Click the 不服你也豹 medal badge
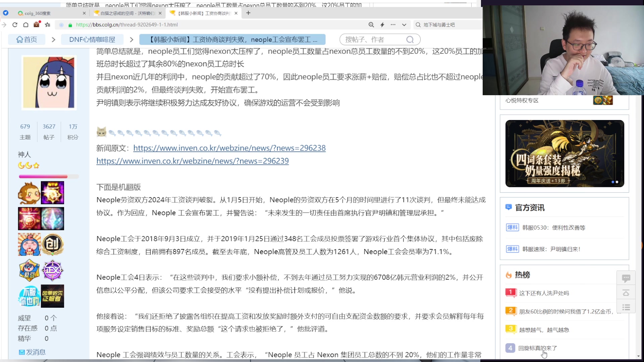Image resolution: width=644 pixels, height=362 pixels. coord(29,296)
